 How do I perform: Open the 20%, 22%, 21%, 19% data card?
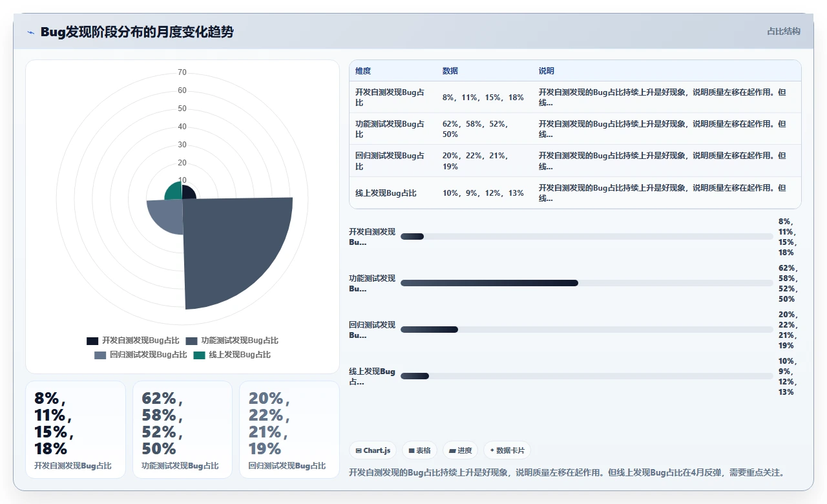(289, 430)
